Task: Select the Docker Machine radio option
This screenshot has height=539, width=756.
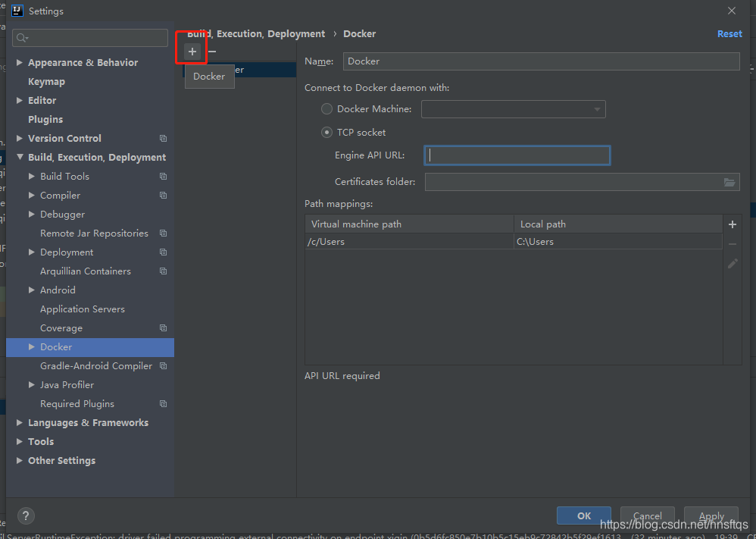Action: point(327,109)
